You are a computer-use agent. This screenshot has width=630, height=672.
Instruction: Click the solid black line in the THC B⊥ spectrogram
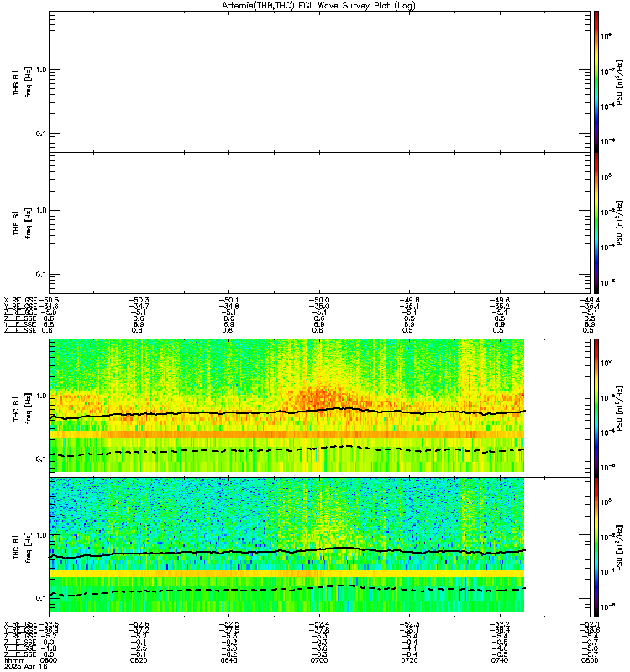(287, 412)
